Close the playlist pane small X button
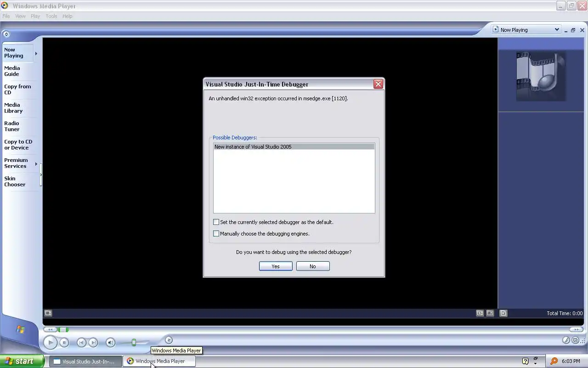The width and height of the screenshot is (588, 368). click(x=582, y=30)
